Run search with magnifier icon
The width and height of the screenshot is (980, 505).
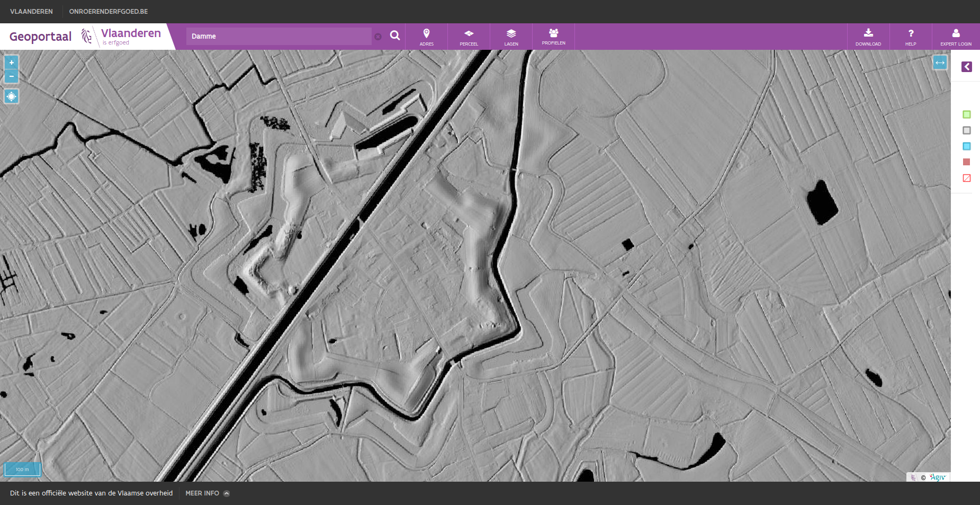tap(395, 36)
